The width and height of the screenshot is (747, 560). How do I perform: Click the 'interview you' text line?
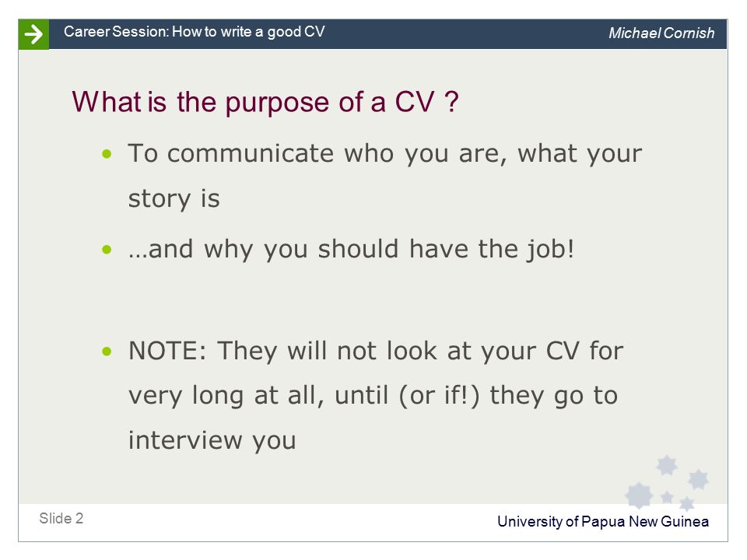212,440
